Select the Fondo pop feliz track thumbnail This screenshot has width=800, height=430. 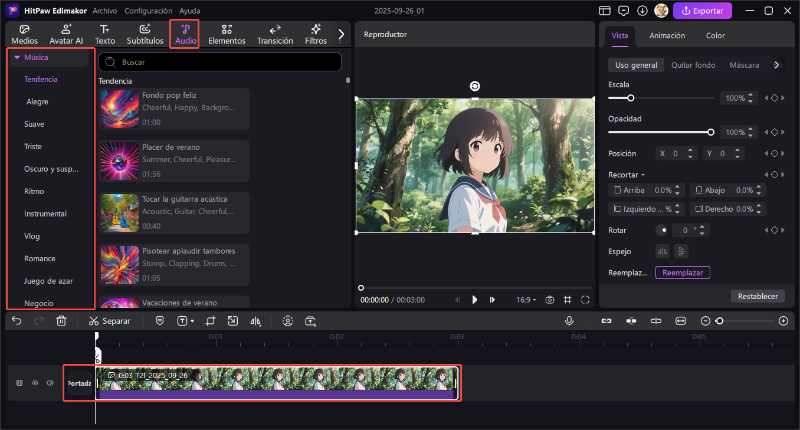coord(119,109)
